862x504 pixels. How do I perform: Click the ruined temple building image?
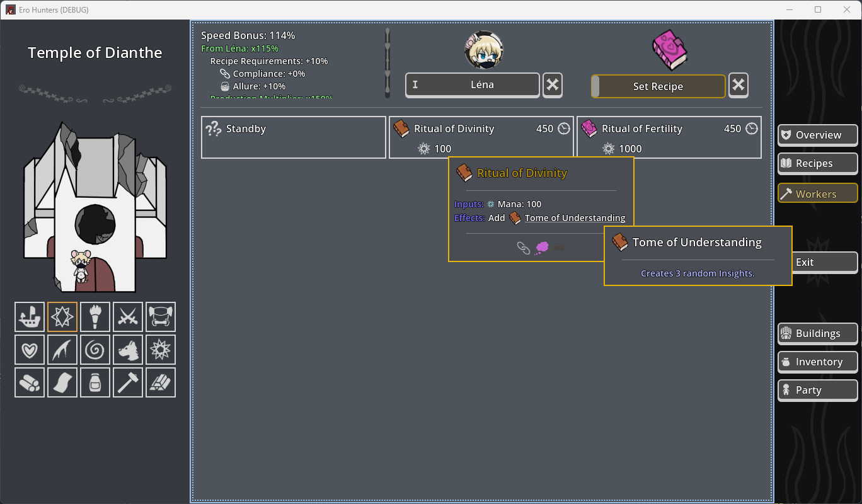point(95,207)
